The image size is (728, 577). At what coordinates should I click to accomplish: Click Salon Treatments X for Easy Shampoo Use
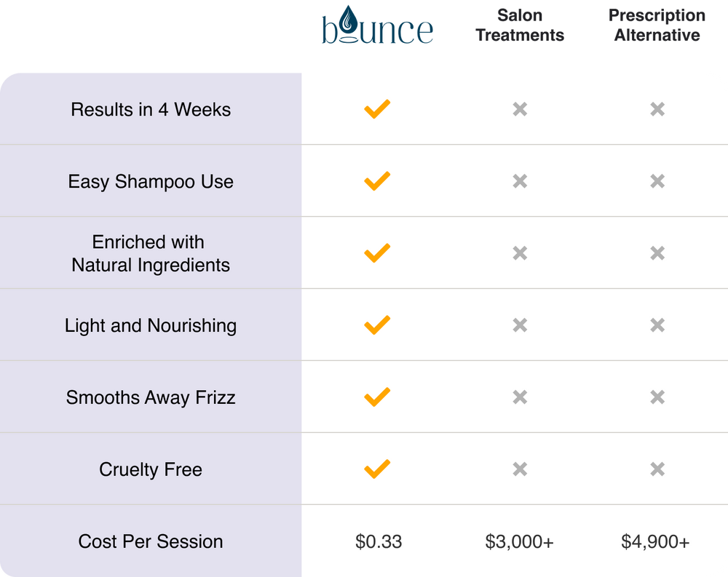(x=520, y=181)
